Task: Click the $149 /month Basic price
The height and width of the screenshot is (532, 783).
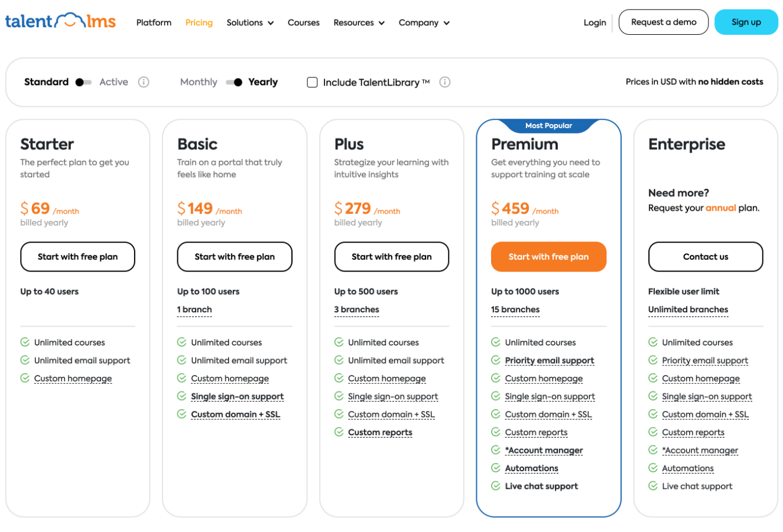Action: [x=210, y=208]
